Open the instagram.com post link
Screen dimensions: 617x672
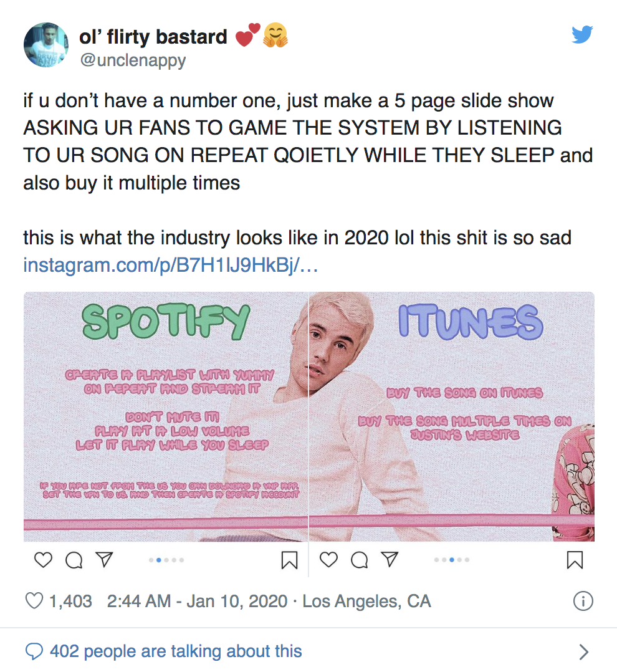[171, 265]
